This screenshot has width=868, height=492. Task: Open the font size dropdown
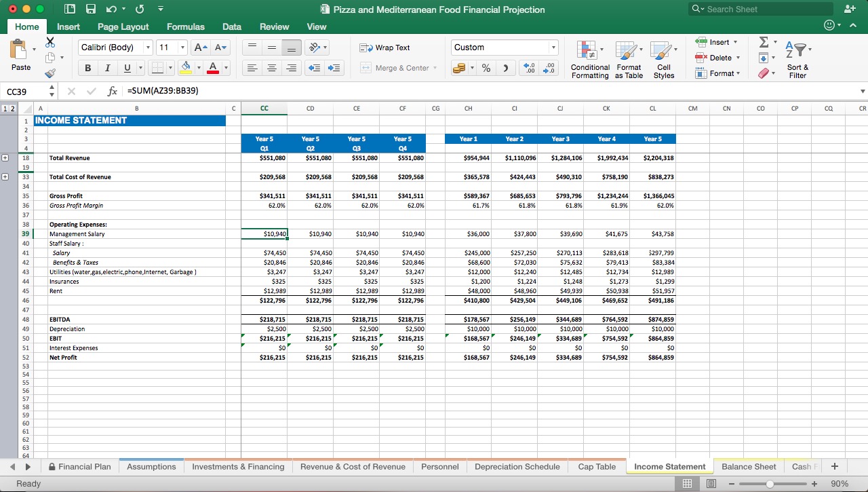(x=182, y=48)
